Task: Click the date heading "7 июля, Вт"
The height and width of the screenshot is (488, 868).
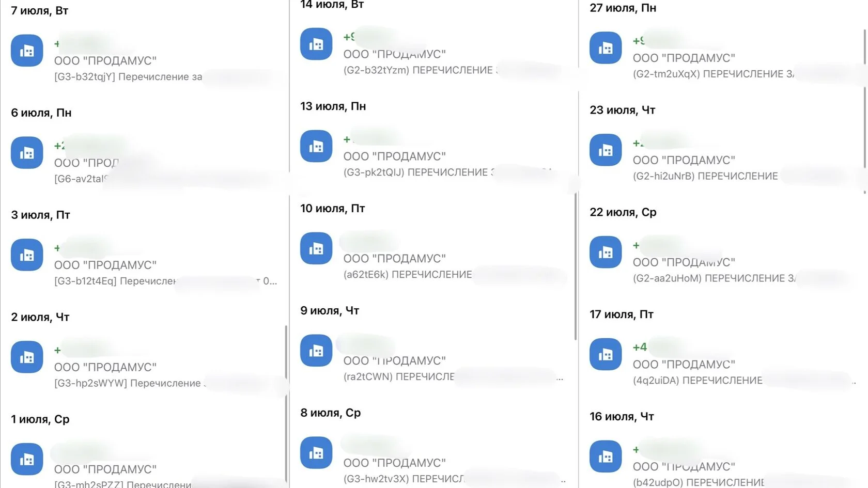Action: (x=40, y=10)
